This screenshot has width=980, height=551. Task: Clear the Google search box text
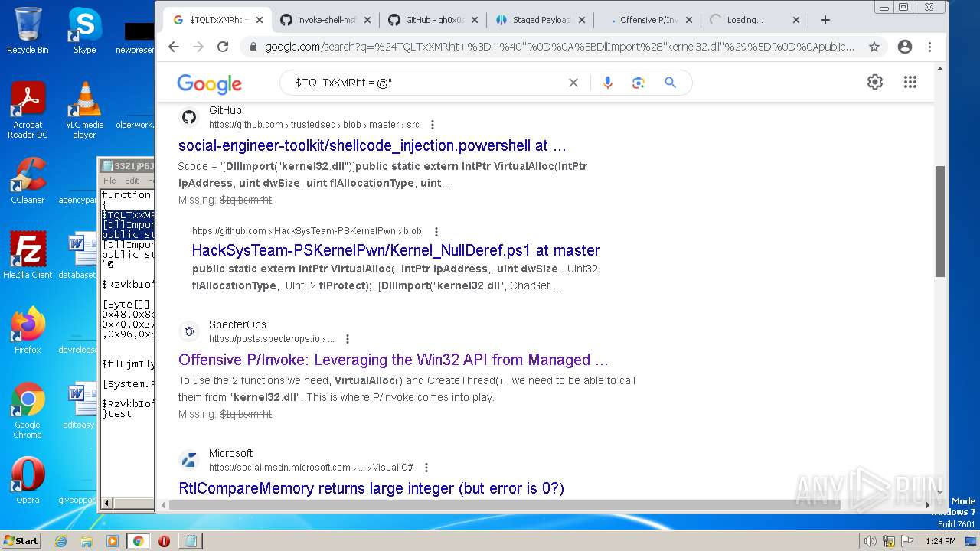pos(573,83)
